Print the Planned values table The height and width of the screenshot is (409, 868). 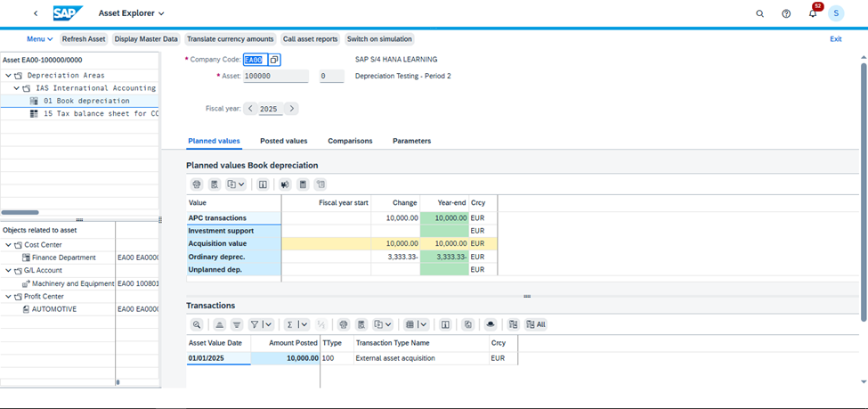pyautogui.click(x=197, y=184)
